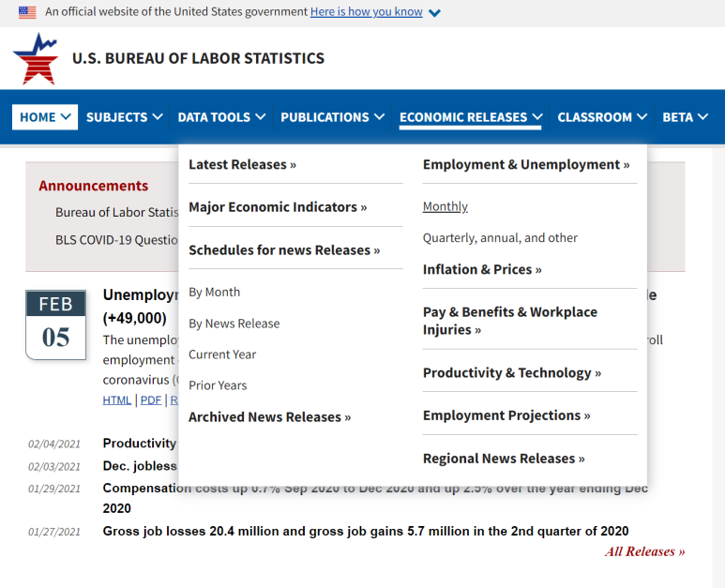Click the 02/03/2021 date entry
Viewport: 725px width, 588px height.
point(54,467)
